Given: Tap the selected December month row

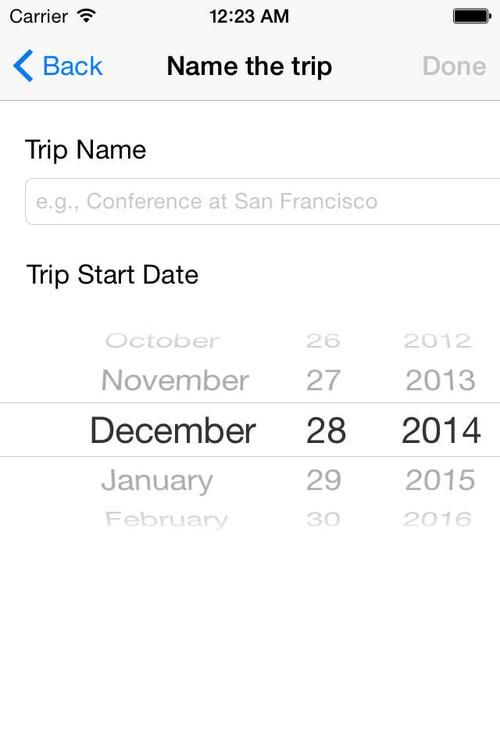Looking at the screenshot, I should [x=173, y=430].
